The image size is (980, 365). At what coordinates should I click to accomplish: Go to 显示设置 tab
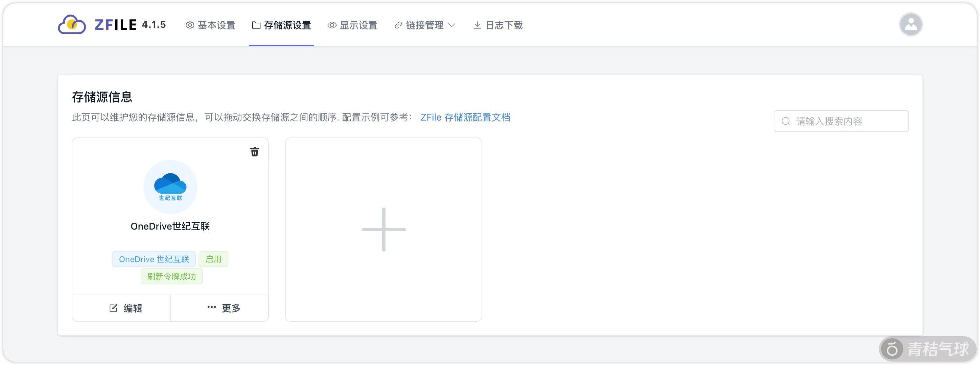(352, 25)
